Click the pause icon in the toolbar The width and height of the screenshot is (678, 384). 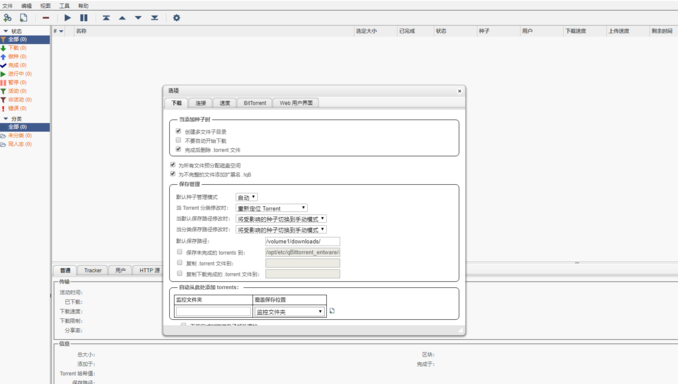pos(84,18)
